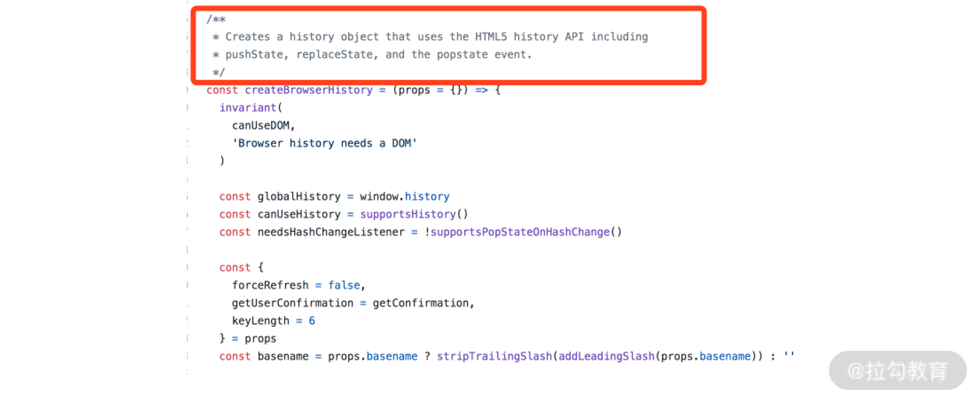Click the stripTrailingSlash function call
Screen dimensions: 980x403
494,356
